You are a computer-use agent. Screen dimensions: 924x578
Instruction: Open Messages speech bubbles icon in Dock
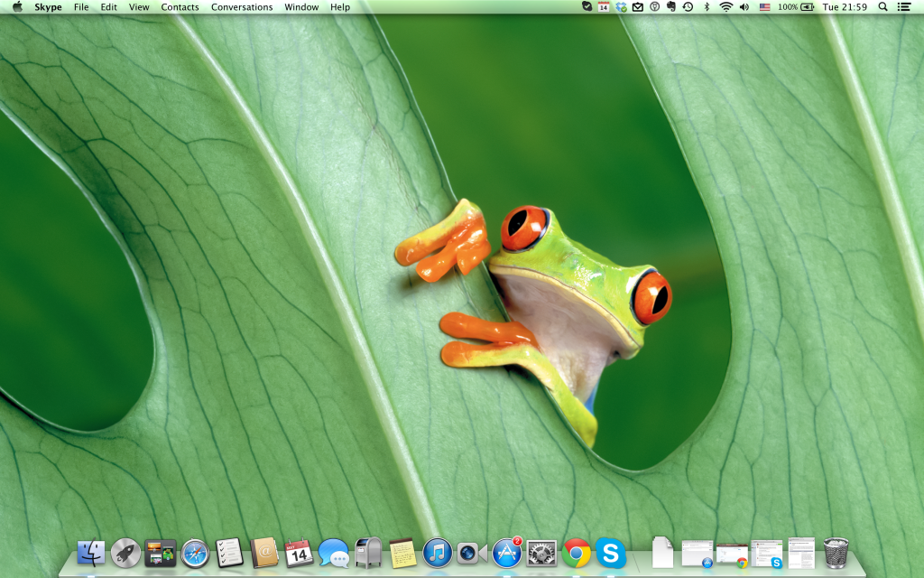(334, 554)
